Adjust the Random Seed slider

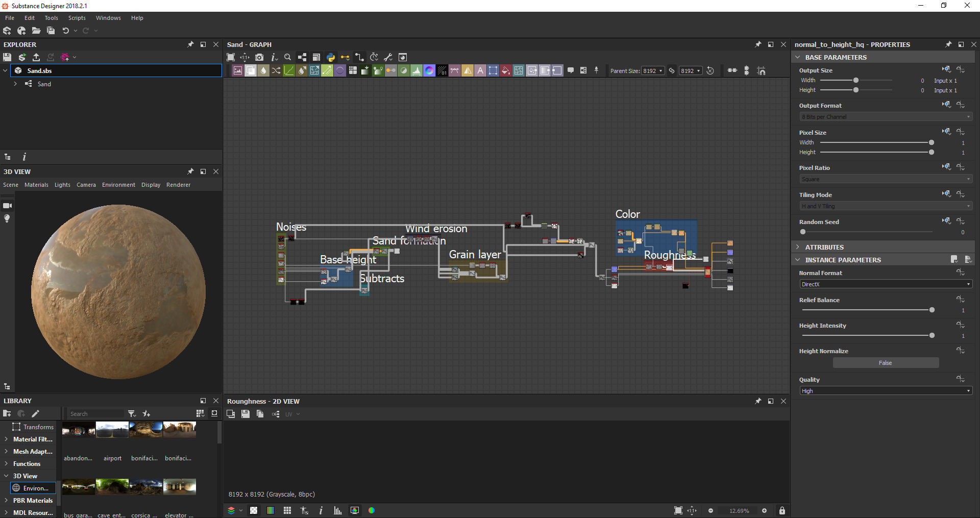803,232
